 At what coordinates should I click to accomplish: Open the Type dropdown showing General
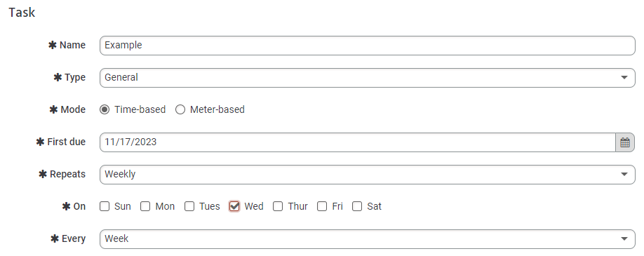(367, 78)
